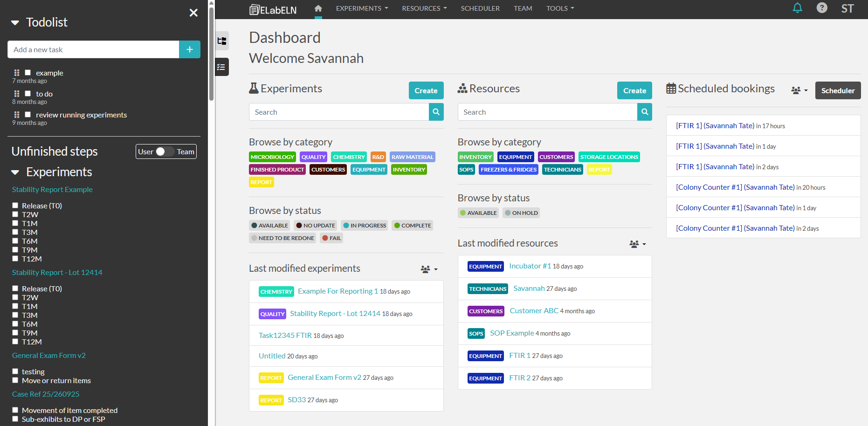Screen dimensions: 868x426
Task: Click the home icon in navbar
Action: point(318,8)
